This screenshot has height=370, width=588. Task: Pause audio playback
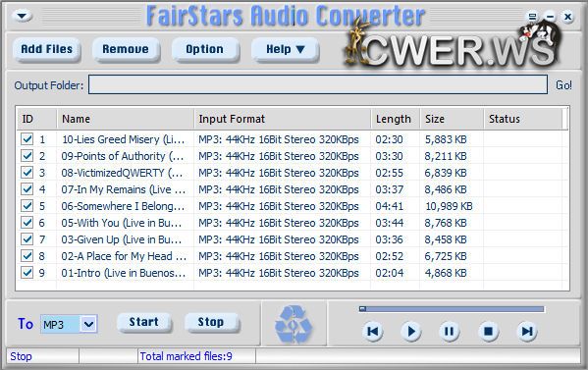click(450, 331)
